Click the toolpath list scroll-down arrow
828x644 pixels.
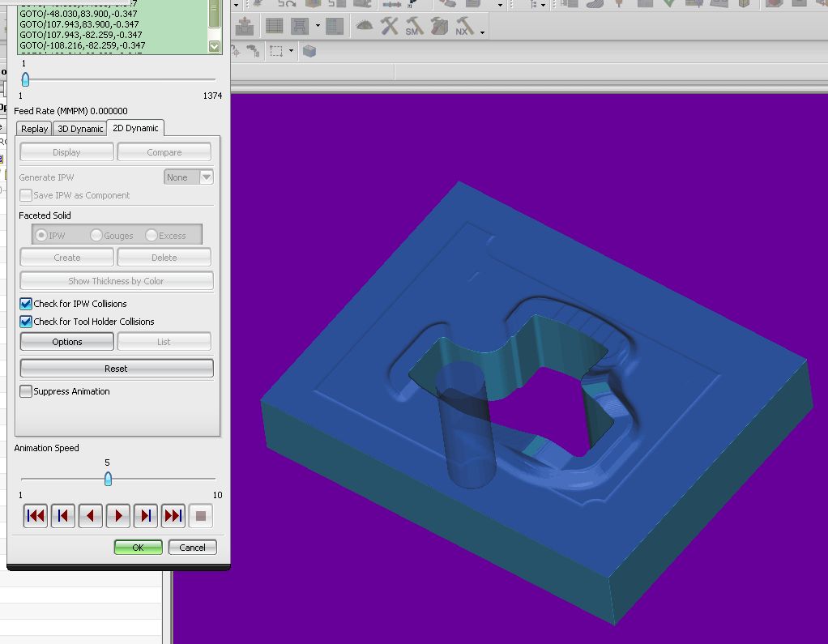tap(214, 46)
